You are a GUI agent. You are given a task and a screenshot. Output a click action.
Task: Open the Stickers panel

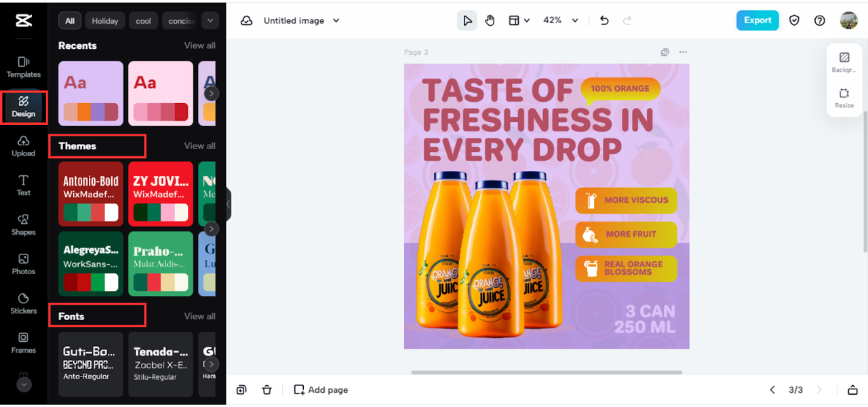click(x=23, y=303)
